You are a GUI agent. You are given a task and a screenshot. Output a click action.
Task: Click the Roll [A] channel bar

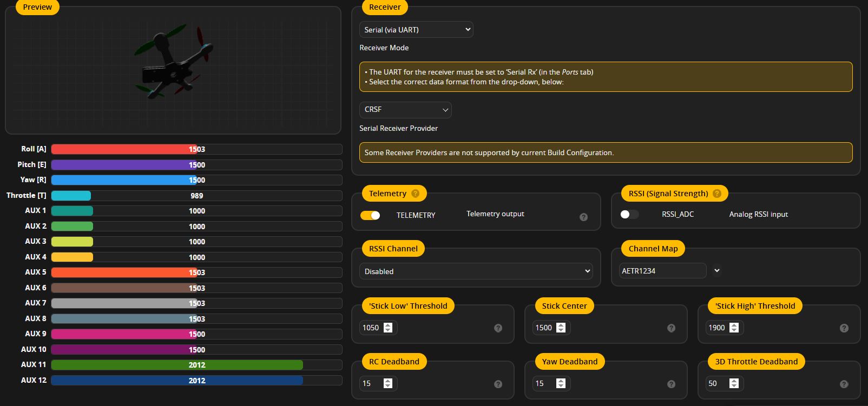(x=196, y=149)
